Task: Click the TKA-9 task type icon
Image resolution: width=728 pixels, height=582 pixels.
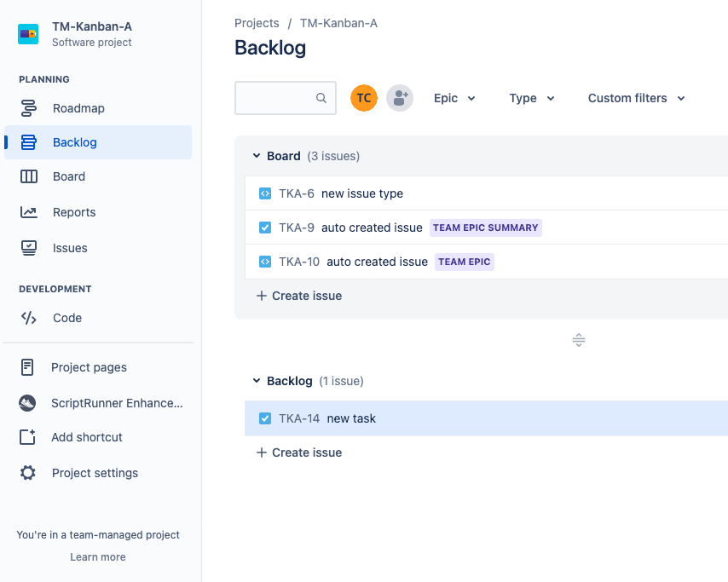Action: [265, 228]
